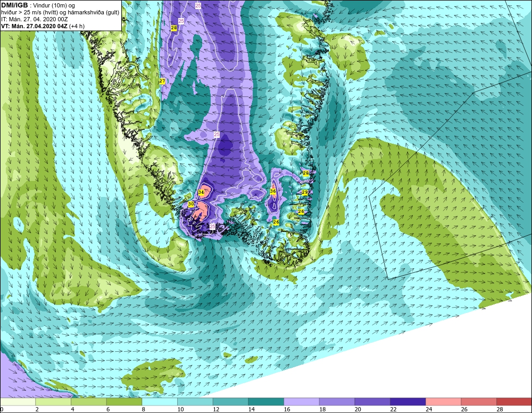Pick the 12–14 m/s legend swatch
This screenshot has height=413, width=532.
click(x=230, y=402)
